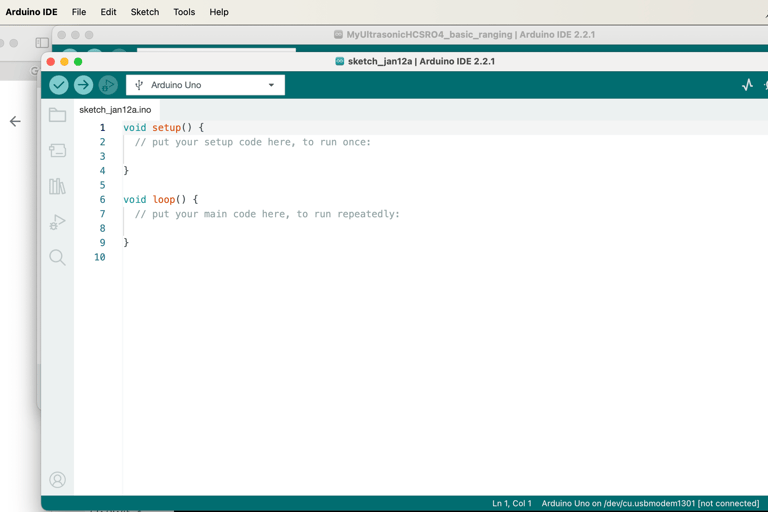Start Debugging with the play-bug toolbar button

pos(108,85)
